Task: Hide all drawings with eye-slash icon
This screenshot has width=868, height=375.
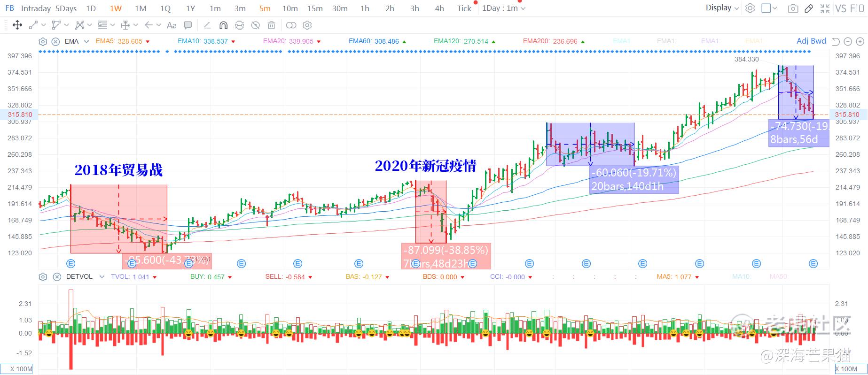Action: pos(255,25)
